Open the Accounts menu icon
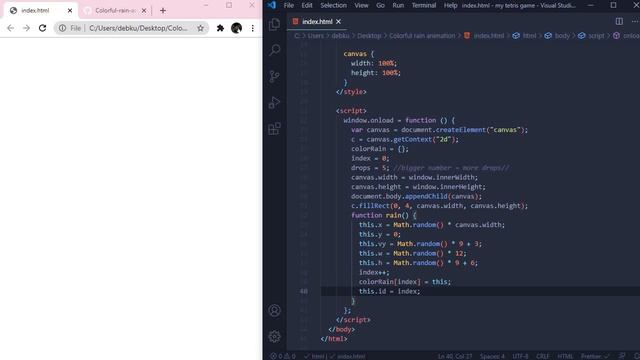 275,311
